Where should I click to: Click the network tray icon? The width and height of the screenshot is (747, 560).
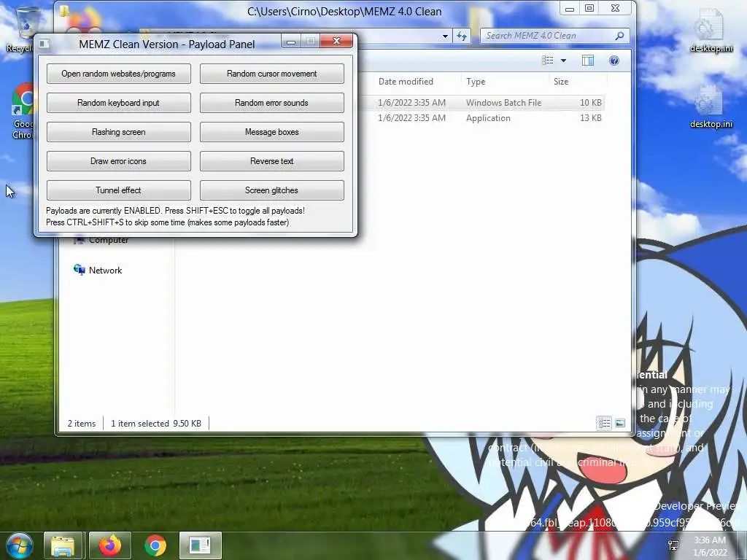(673, 545)
